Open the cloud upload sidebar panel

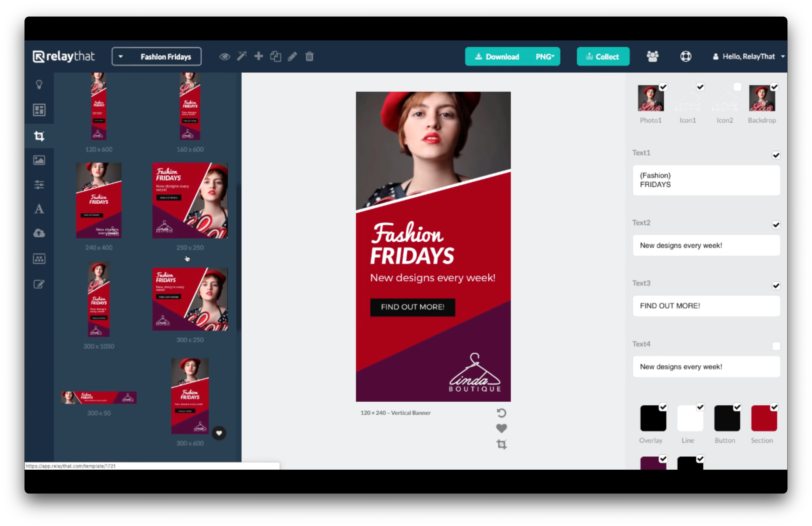pos(39,233)
